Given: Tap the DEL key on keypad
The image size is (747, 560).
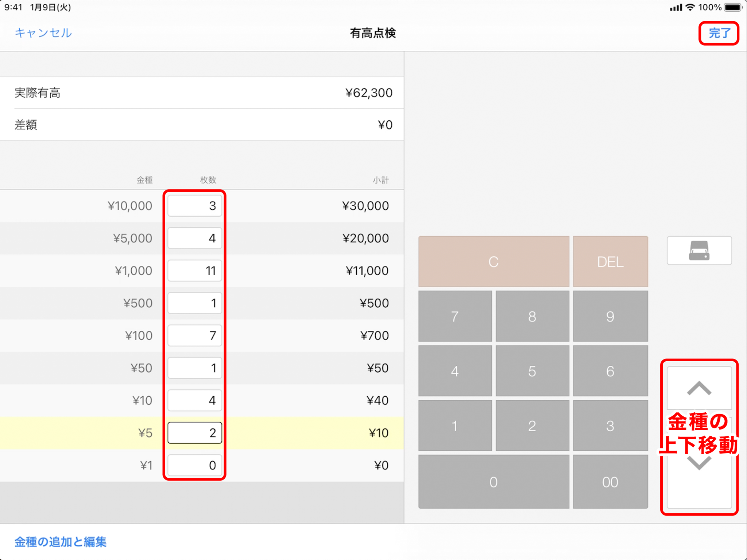Looking at the screenshot, I should click(x=610, y=261).
